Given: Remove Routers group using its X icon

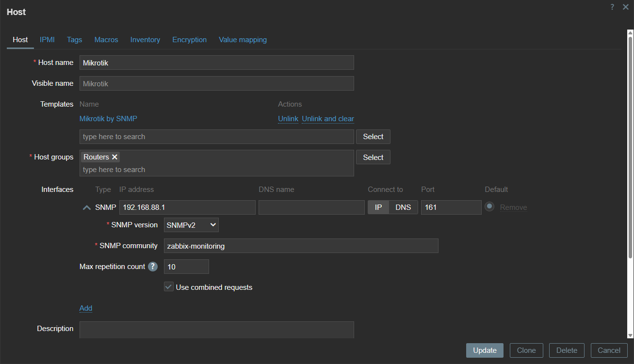Looking at the screenshot, I should tap(114, 157).
